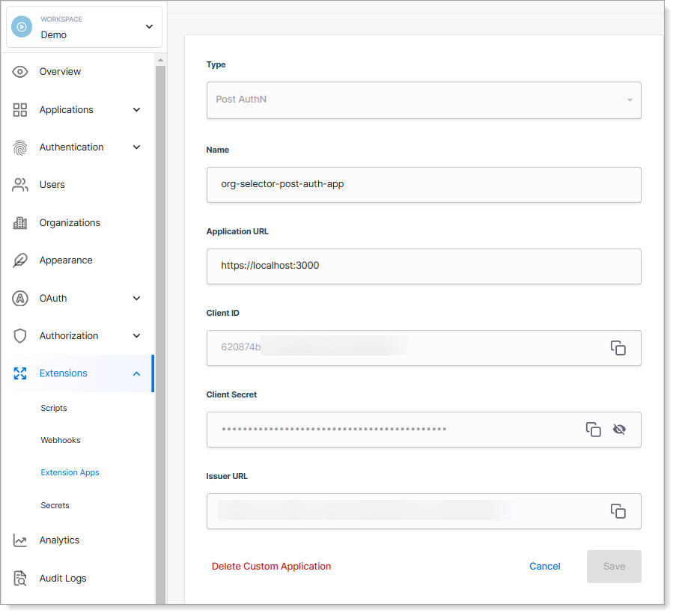Open the Scripts submenu item
Screen dimensions: 676x616
[54, 409]
